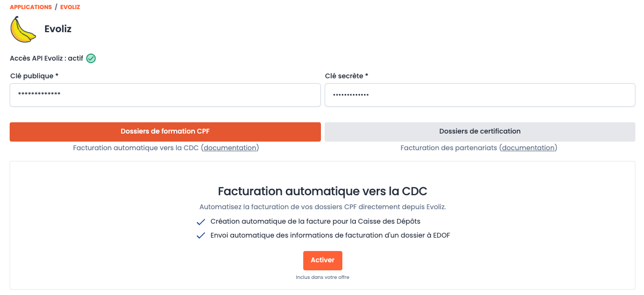Click the Evoliz banana logo icon
Screen dimensions: 644x295
tap(23, 29)
